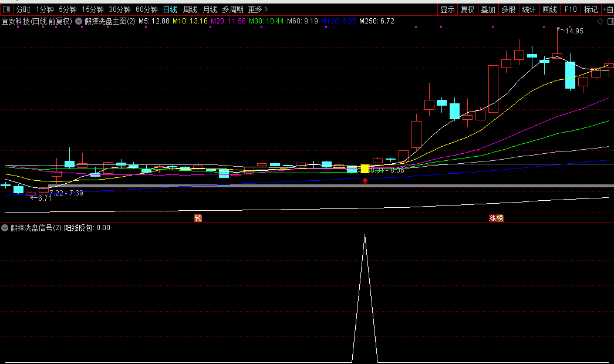Click the 预 event marker on the timeline
614x364 pixels.
coord(198,218)
